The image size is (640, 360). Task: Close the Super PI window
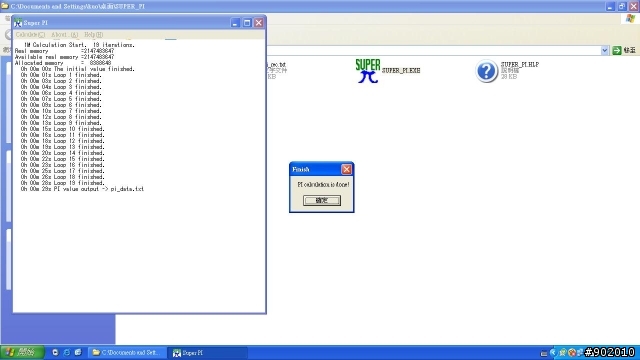point(259,23)
